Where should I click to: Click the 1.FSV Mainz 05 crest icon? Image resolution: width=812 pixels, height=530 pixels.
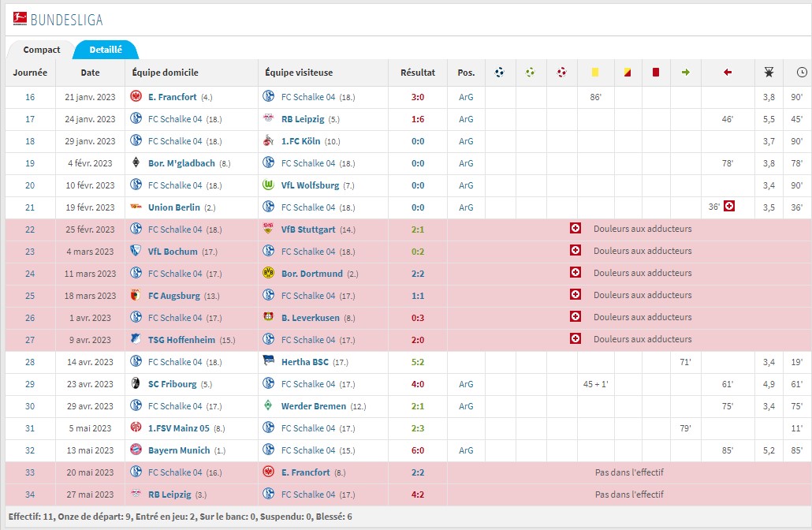(x=136, y=427)
